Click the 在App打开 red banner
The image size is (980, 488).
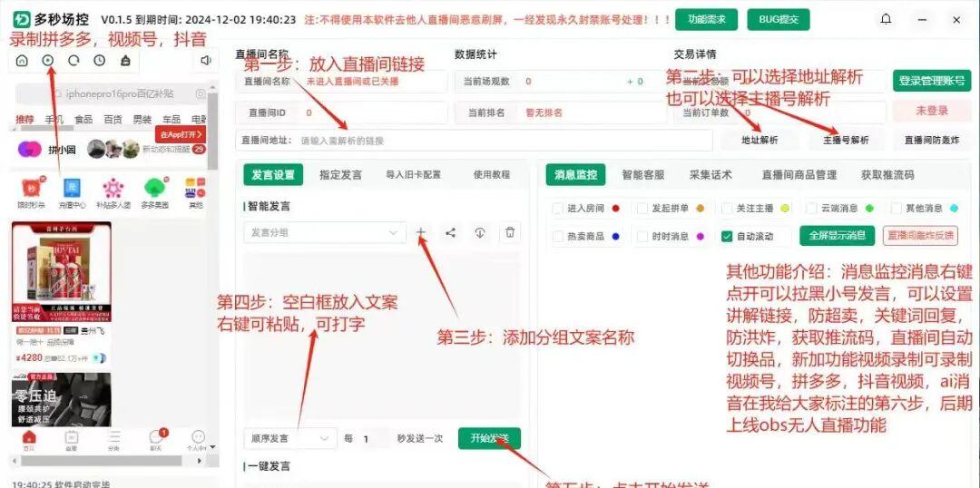coord(181,134)
